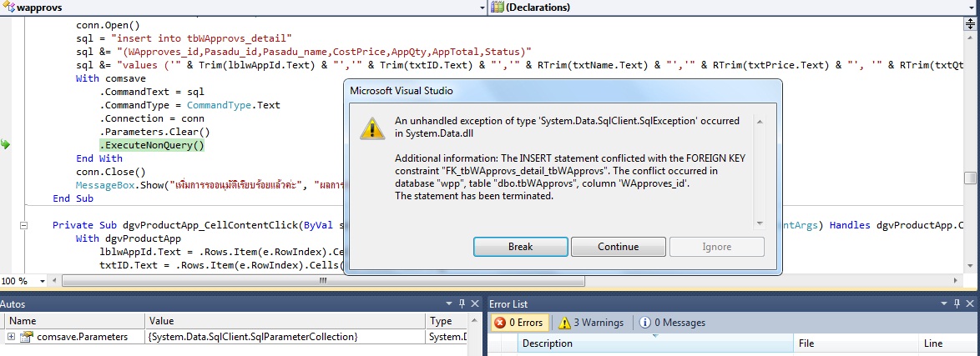Click the yellow warning icon in the dialog
This screenshot has width=980, height=356.
(371, 128)
